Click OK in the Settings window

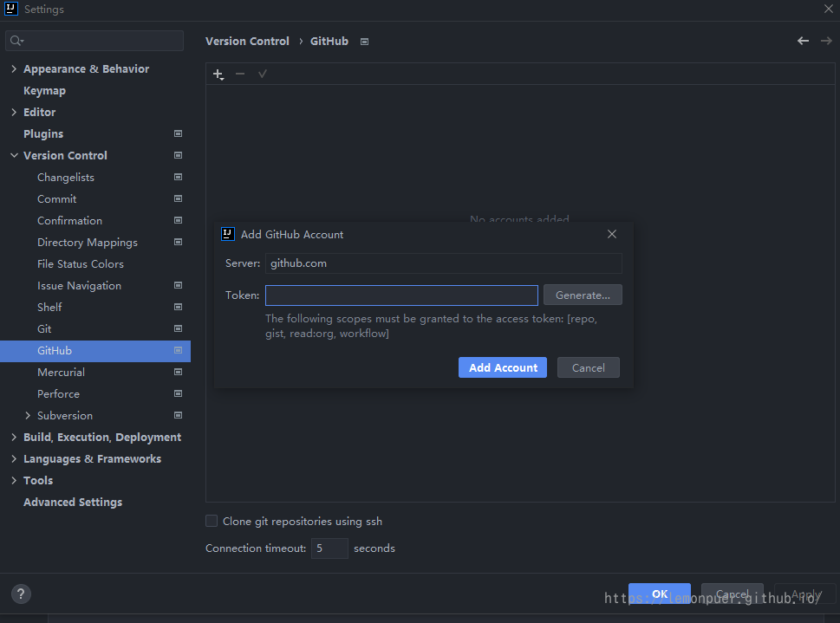tap(660, 594)
